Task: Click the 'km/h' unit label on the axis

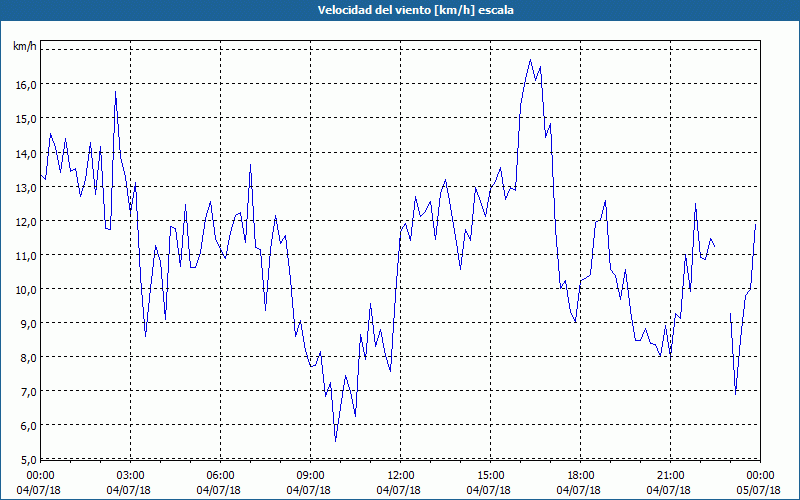Action: [24, 46]
